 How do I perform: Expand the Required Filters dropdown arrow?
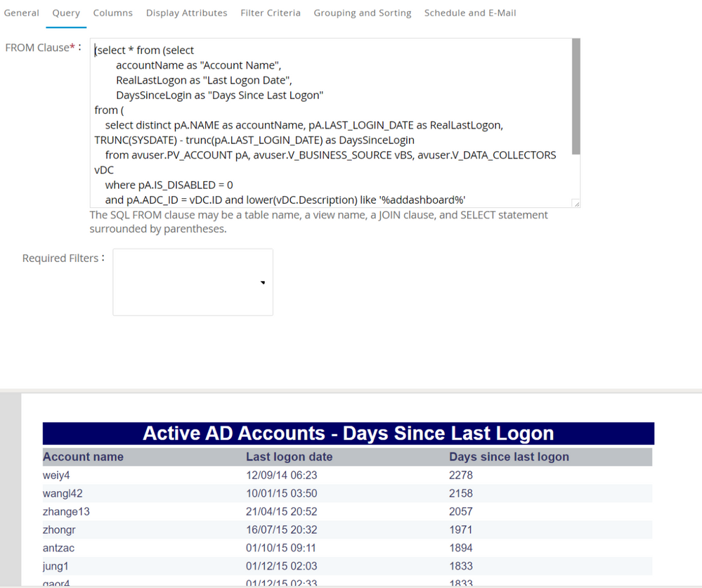[263, 282]
